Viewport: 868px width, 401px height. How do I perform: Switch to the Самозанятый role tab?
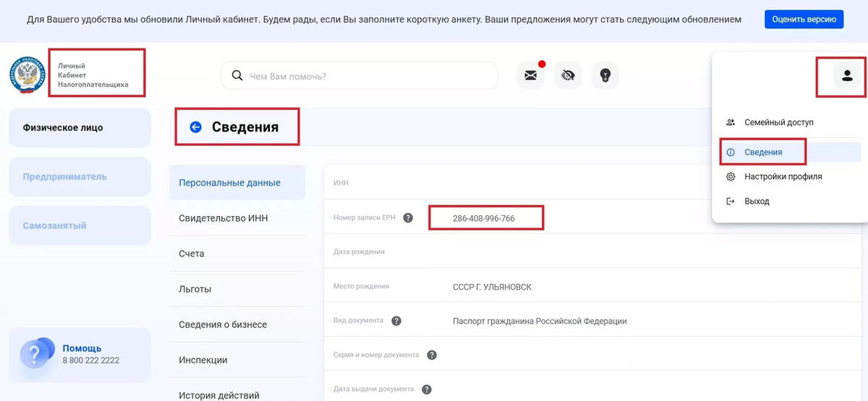coord(80,226)
